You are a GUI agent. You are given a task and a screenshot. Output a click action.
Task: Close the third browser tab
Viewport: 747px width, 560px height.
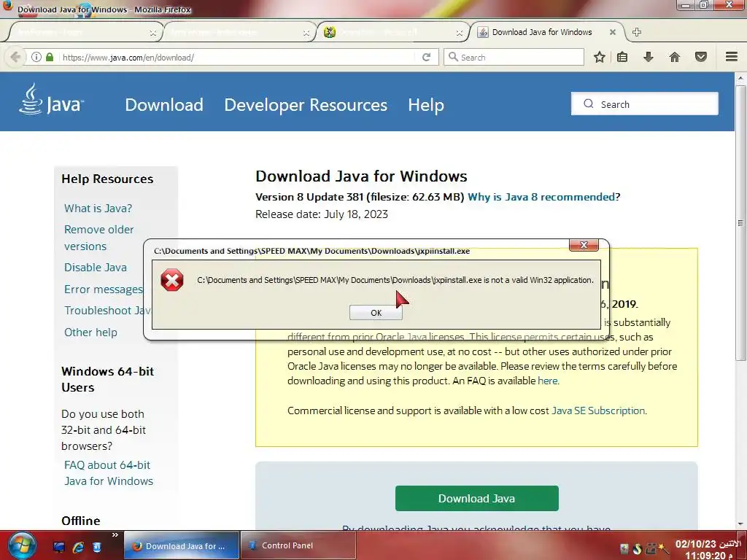[x=460, y=33]
